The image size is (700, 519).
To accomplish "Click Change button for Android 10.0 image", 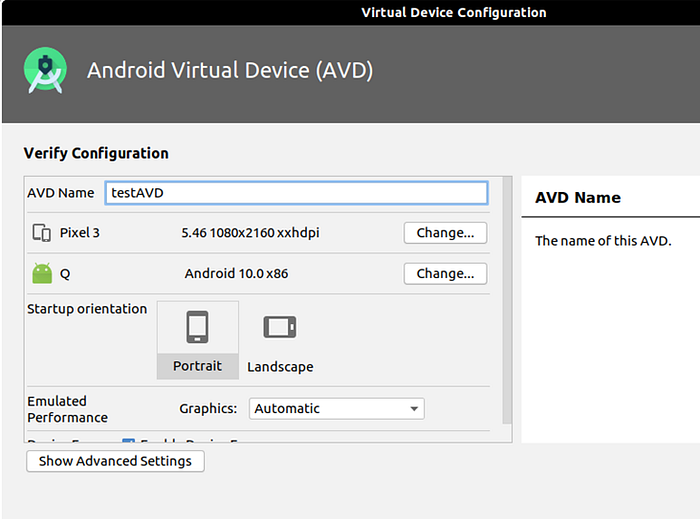I will 445,274.
